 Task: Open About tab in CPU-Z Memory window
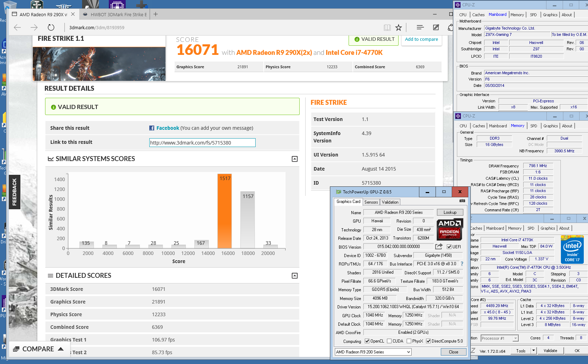click(x=567, y=126)
